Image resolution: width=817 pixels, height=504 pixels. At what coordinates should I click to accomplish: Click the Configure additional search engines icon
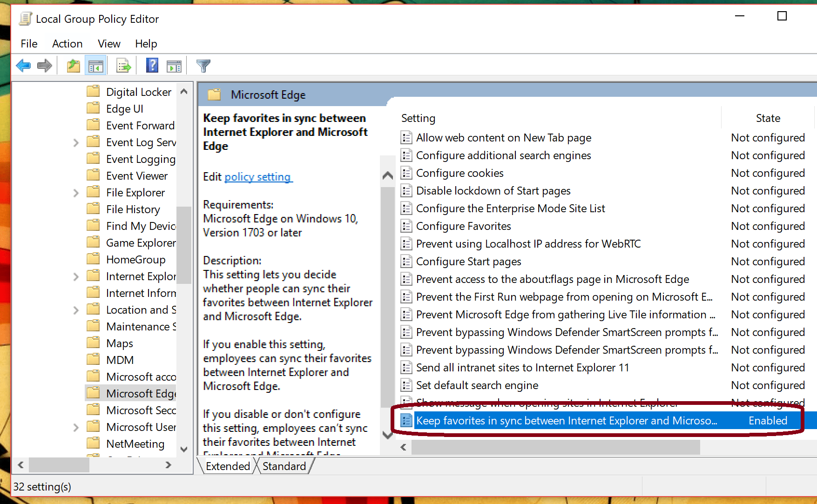pos(406,155)
